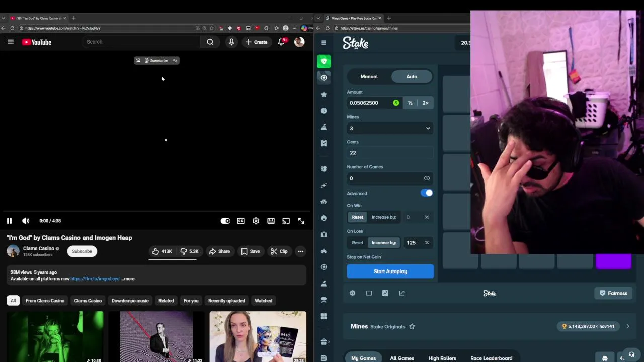Toggle closed captions on the video
Screen dimensions: 644x362
click(x=241, y=221)
